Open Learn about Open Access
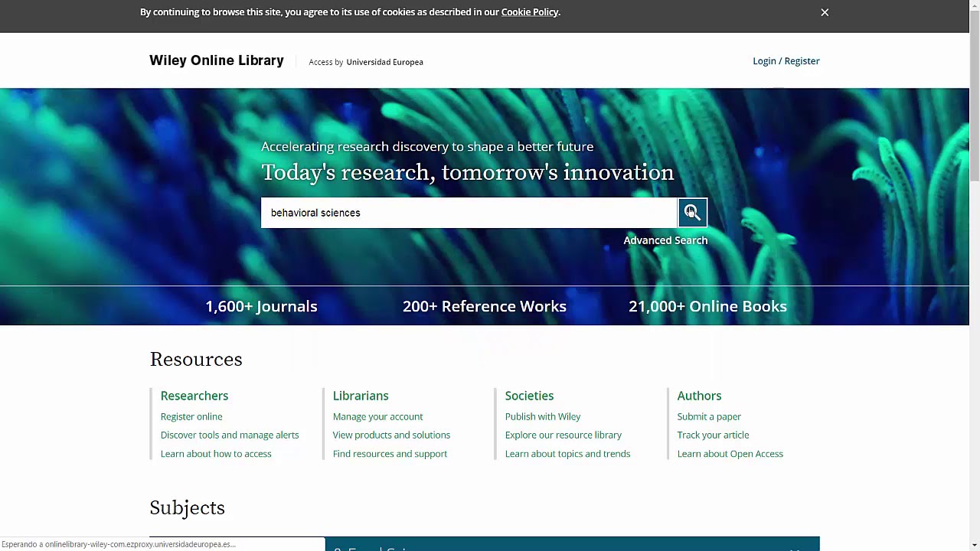The height and width of the screenshot is (551, 980). click(x=730, y=454)
